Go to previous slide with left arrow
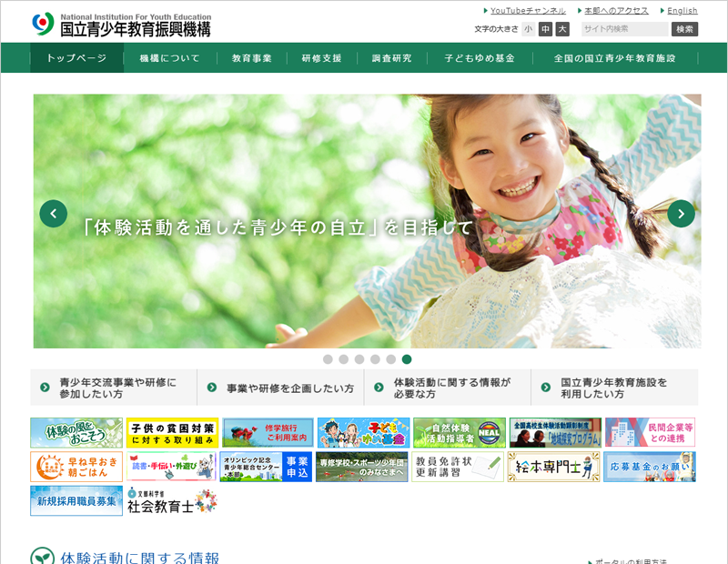The width and height of the screenshot is (728, 564). point(54,214)
